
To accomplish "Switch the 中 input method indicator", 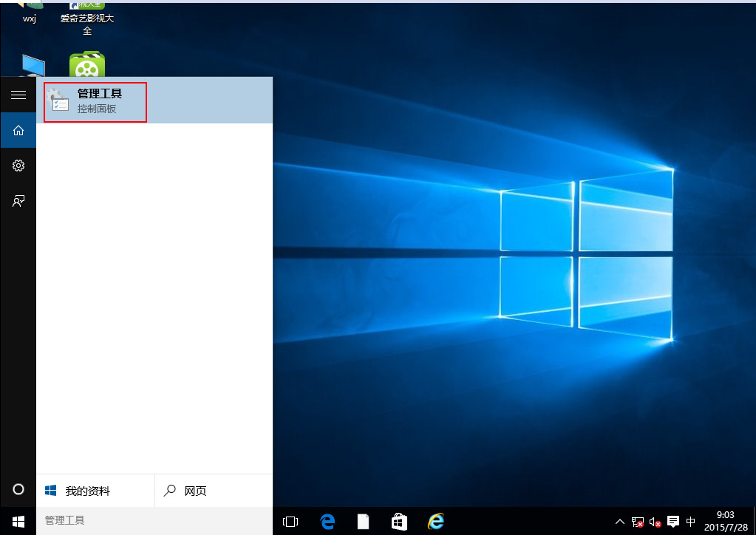I will coord(690,521).
